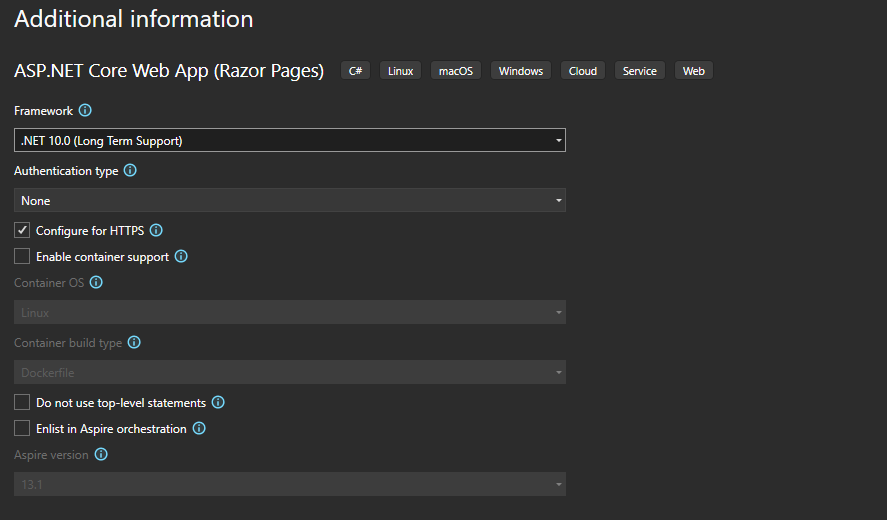The width and height of the screenshot is (887, 520).
Task: Open the Framework dropdown showing .NET 10.0
Action: coord(290,141)
